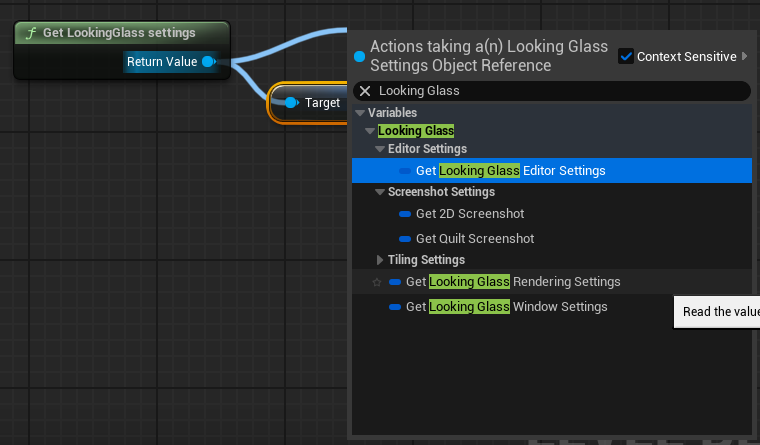Favorite Get Looking Glass Rendering Settings star
Screen dimensions: 760x445
(377, 282)
